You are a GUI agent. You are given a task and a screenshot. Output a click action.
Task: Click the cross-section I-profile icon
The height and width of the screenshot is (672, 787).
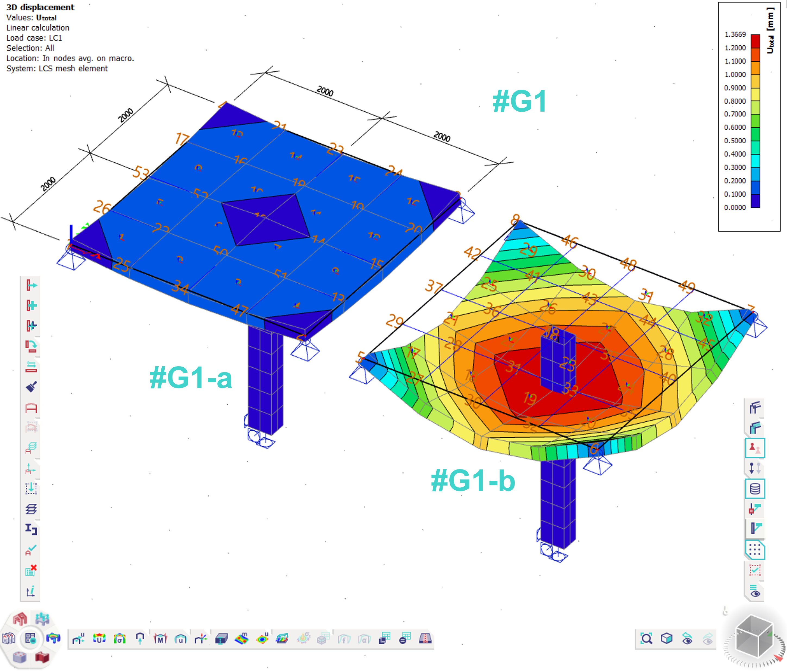(31, 529)
